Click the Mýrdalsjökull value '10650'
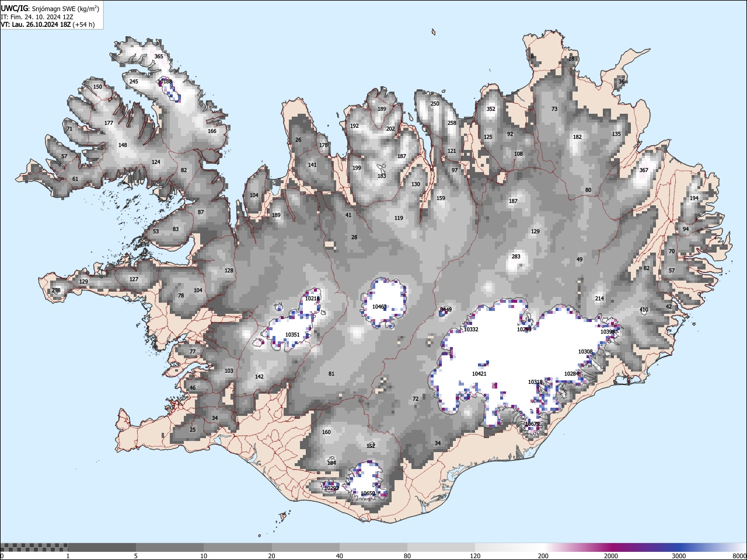Viewport: 747px width, 560px height. (x=368, y=494)
